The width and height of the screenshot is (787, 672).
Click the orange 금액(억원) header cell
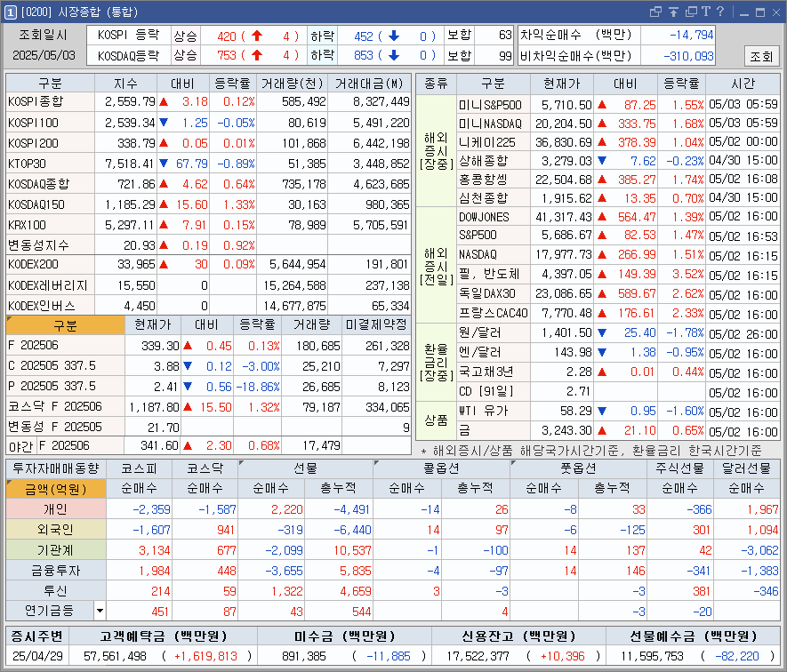click(56, 488)
